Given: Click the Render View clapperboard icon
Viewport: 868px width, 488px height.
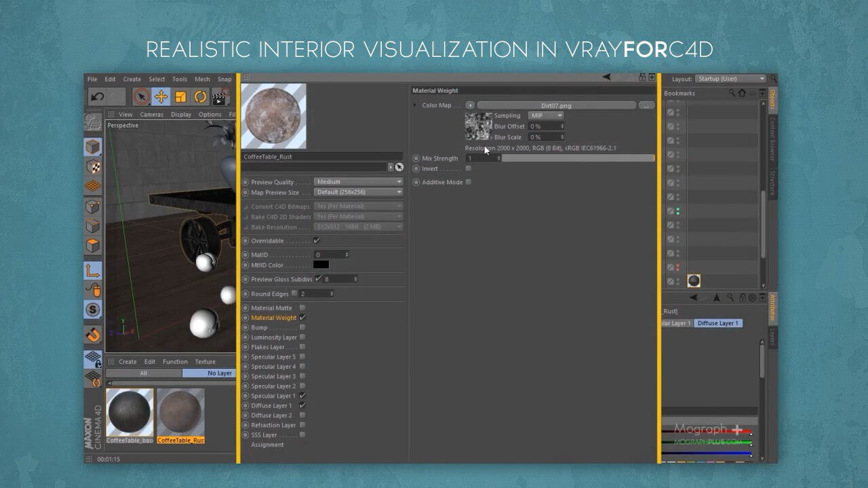Looking at the screenshot, I should tap(220, 97).
